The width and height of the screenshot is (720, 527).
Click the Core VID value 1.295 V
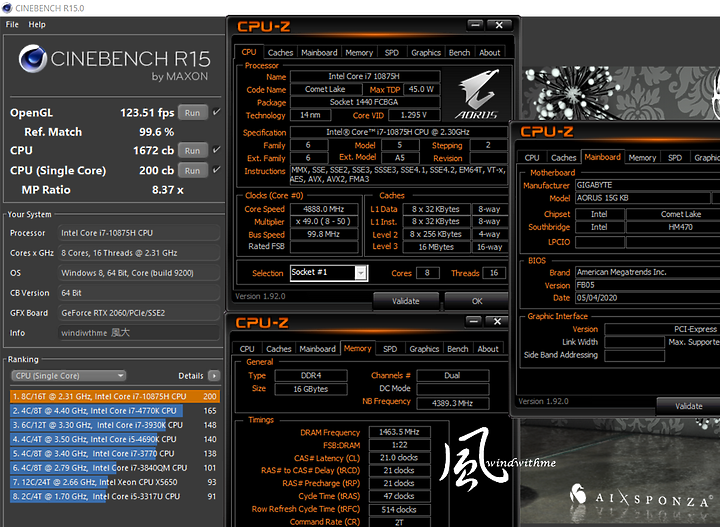pyautogui.click(x=414, y=115)
